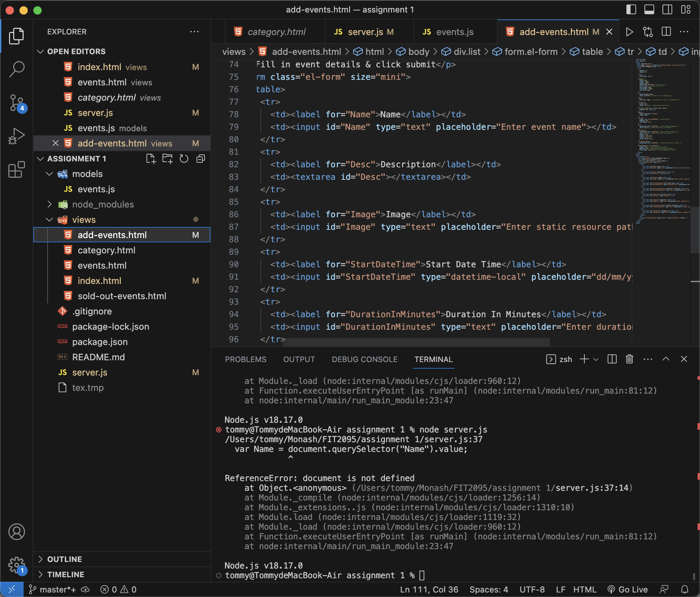The height and width of the screenshot is (597, 700).
Task: Click the feedback icon in status bar
Action: pos(664,589)
